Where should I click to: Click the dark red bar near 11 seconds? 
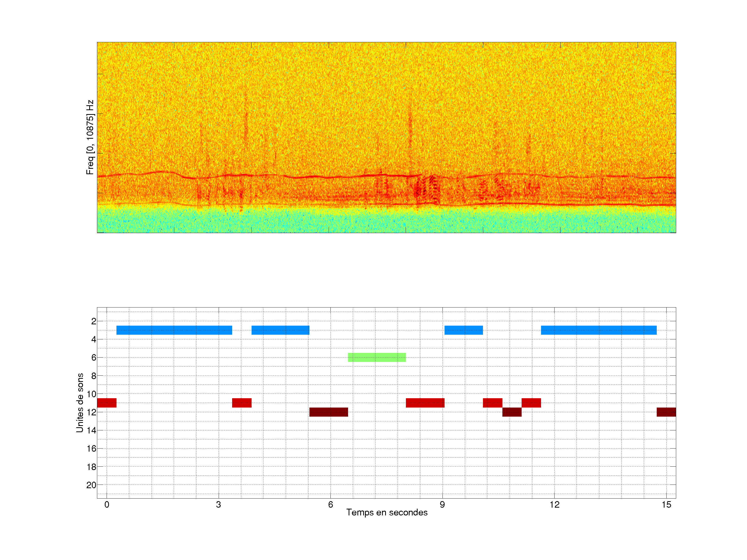click(x=512, y=412)
